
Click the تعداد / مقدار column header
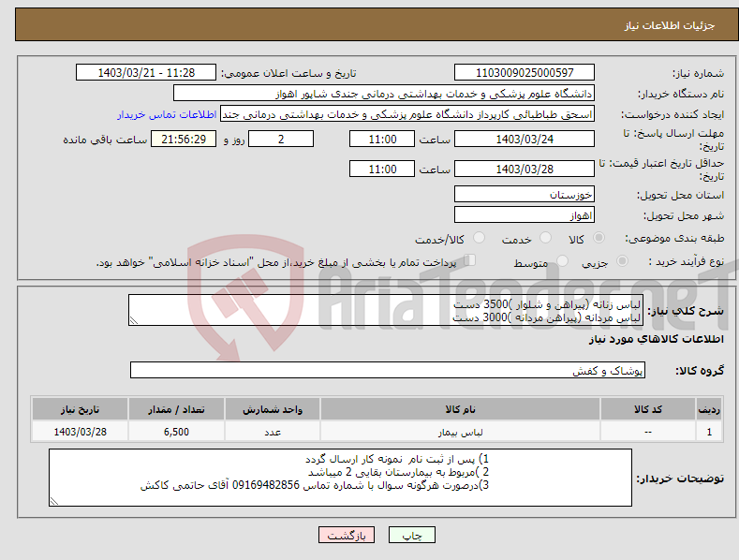(x=176, y=409)
